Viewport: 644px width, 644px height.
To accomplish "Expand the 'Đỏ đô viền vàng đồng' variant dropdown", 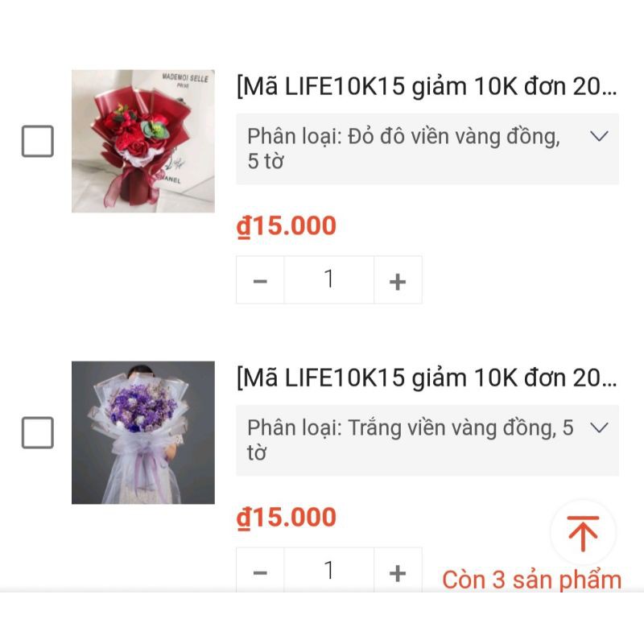I will click(427, 149).
